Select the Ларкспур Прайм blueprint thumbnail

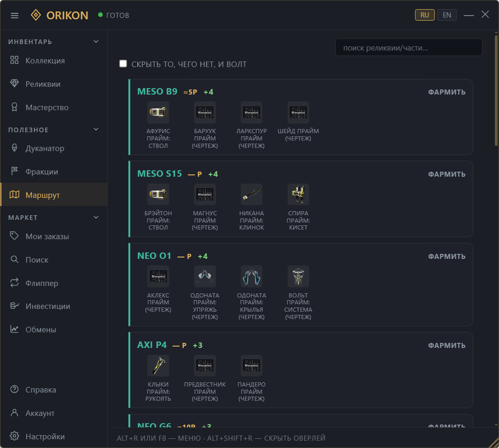click(x=251, y=112)
